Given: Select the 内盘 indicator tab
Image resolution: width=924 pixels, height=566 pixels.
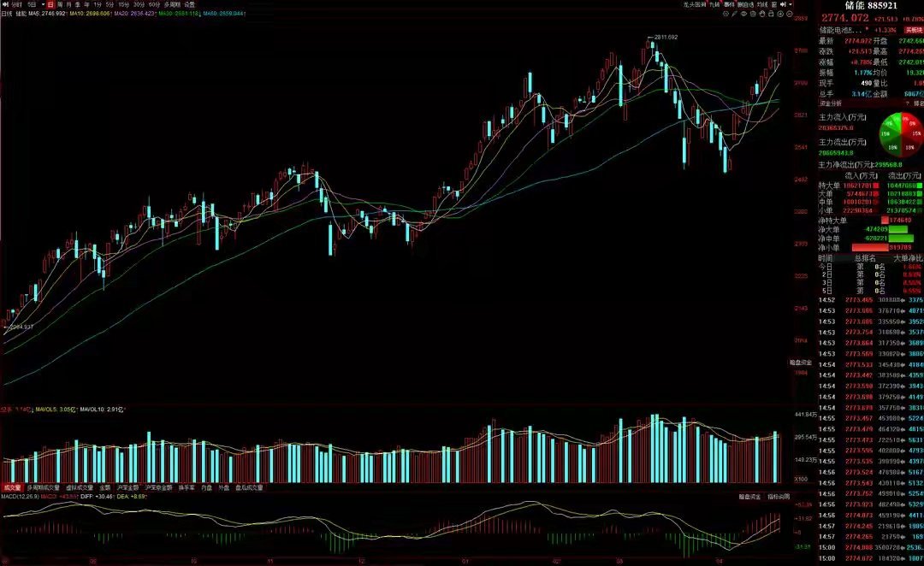Looking at the screenshot, I should (x=206, y=487).
